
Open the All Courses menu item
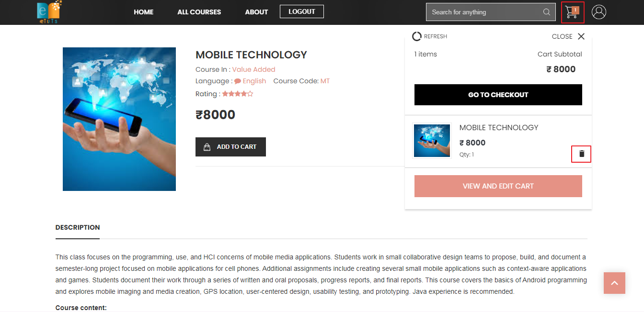pos(199,12)
